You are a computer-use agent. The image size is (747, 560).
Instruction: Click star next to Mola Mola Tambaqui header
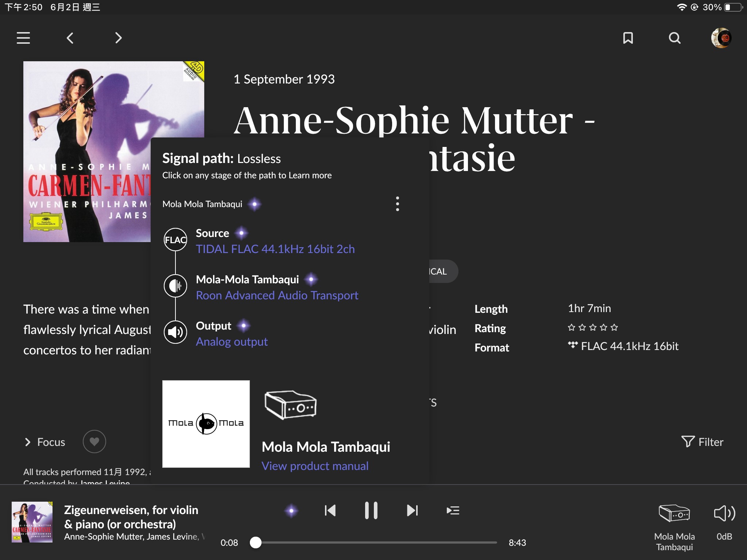(255, 204)
